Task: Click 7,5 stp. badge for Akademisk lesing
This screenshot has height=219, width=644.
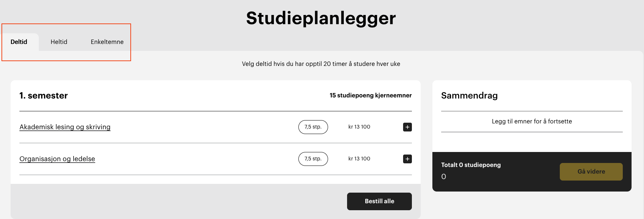Action: pyautogui.click(x=313, y=127)
